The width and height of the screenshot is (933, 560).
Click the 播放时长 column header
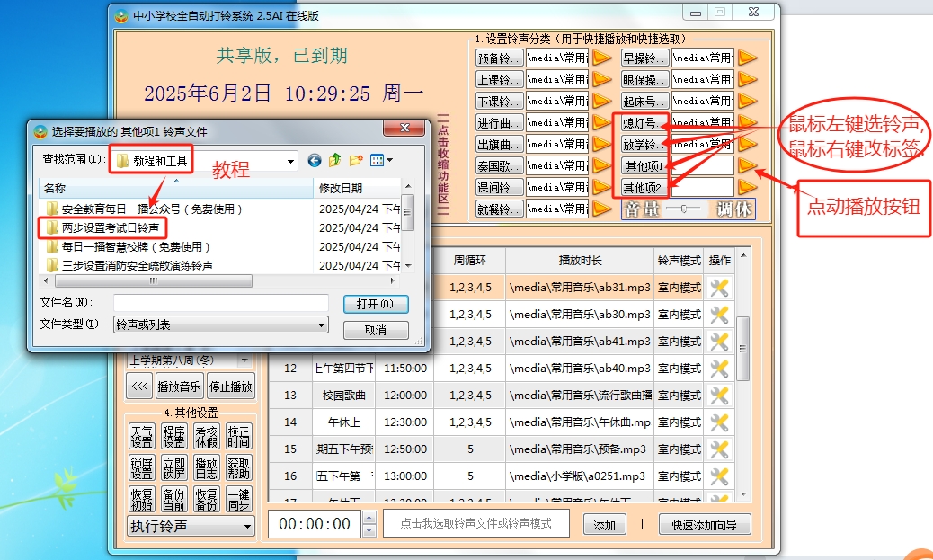(x=580, y=261)
